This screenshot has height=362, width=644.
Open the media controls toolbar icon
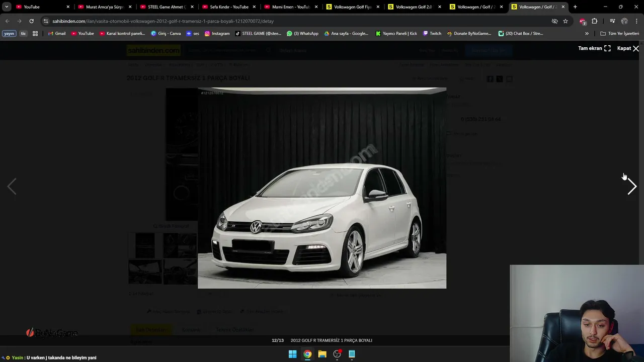click(612, 21)
